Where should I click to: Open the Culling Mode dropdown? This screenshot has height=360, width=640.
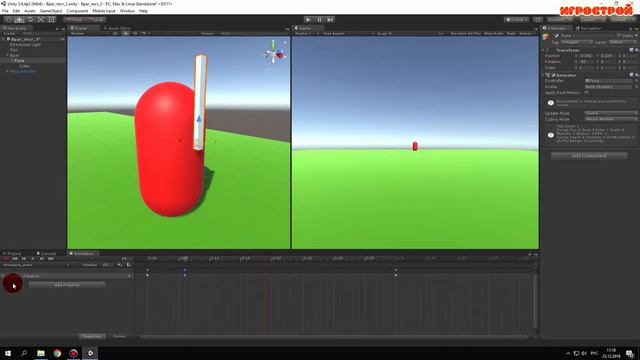pos(611,119)
